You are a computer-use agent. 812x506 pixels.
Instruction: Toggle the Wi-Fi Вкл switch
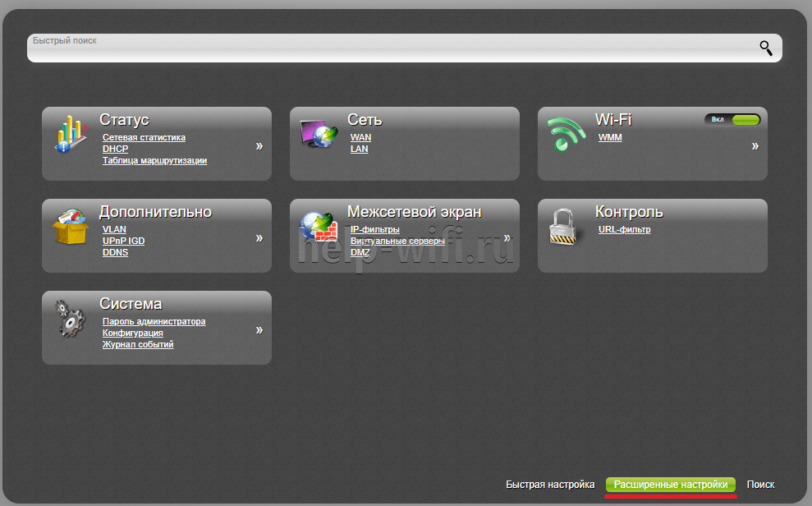coord(732,120)
